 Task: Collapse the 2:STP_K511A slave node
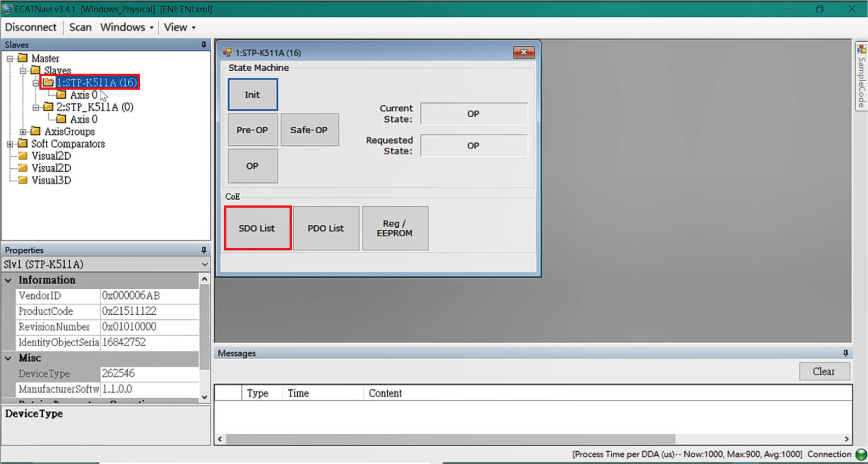point(36,107)
